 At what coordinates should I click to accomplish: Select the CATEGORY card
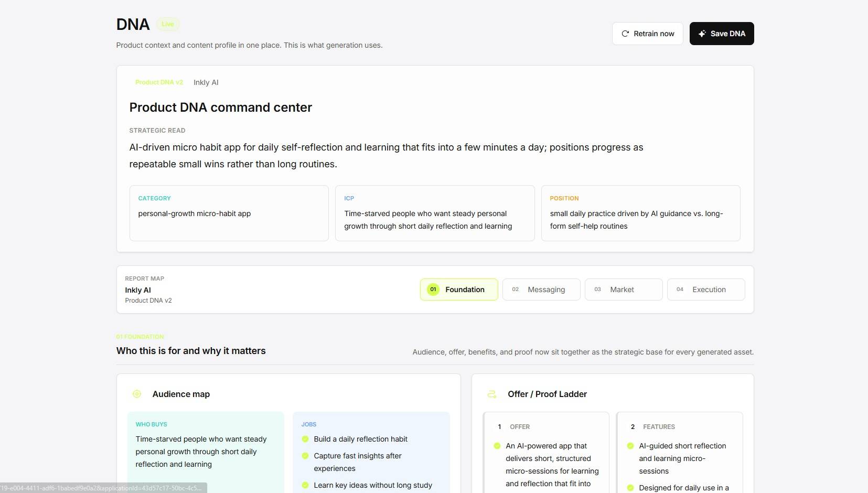[x=229, y=213]
